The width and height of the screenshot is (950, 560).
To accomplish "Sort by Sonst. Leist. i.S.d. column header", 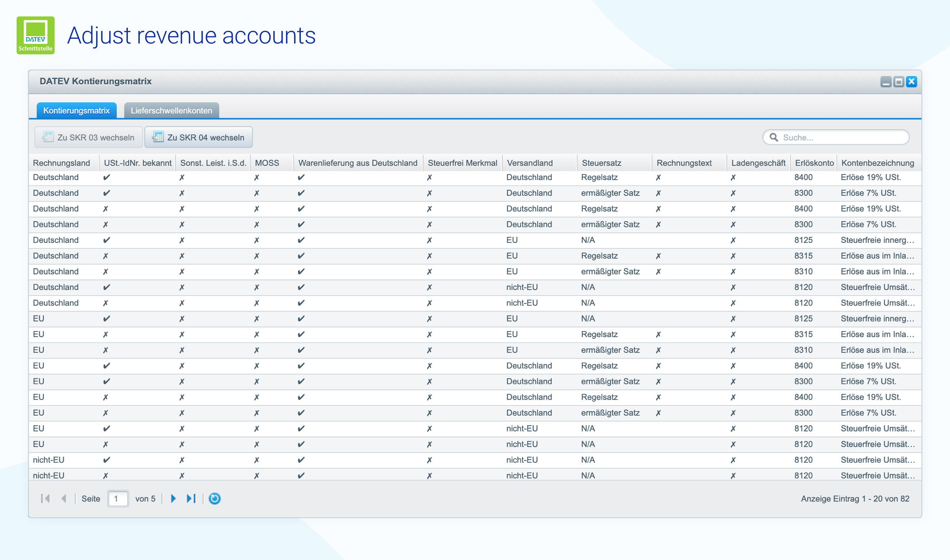I will tap(213, 163).
